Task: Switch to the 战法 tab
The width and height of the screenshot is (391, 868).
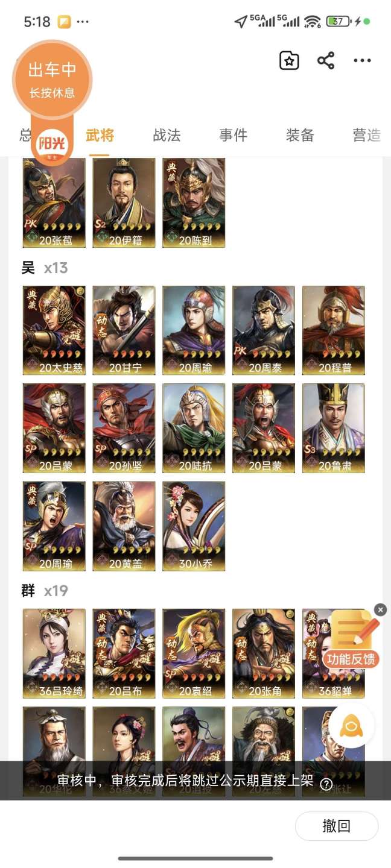Action: pos(167,135)
